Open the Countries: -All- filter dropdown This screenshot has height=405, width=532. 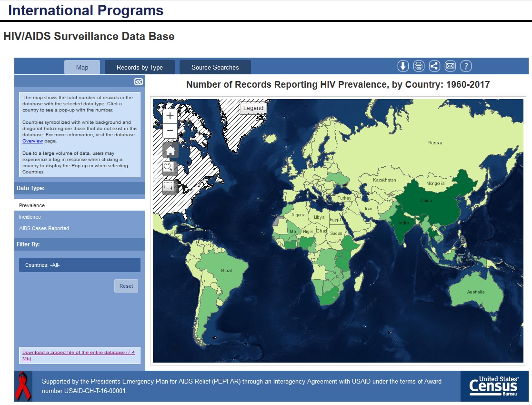80,265
